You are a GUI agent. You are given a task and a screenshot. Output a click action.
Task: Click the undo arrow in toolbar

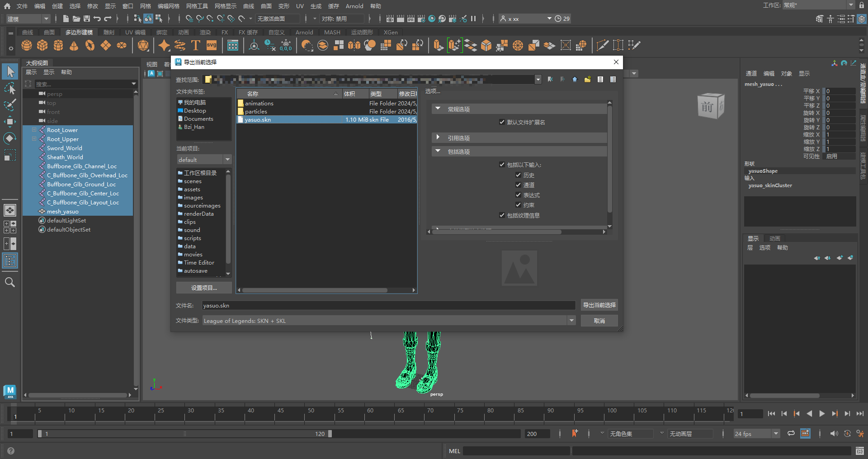[x=97, y=19]
